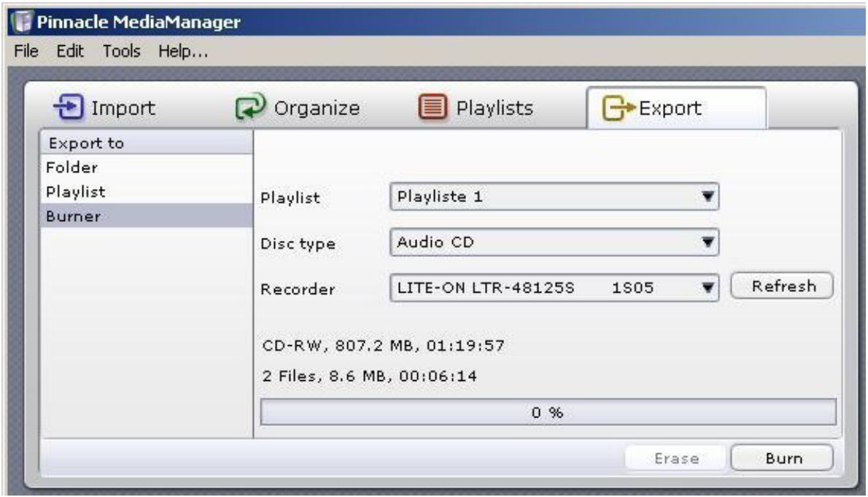Select the Export tab

[x=676, y=108]
